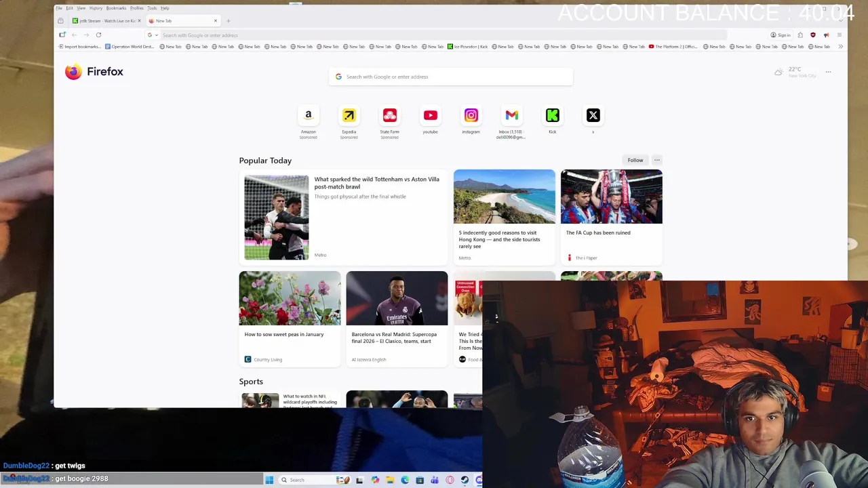868x488 pixels.
Task: Open the Firefox hamburger application menu
Action: (x=839, y=35)
